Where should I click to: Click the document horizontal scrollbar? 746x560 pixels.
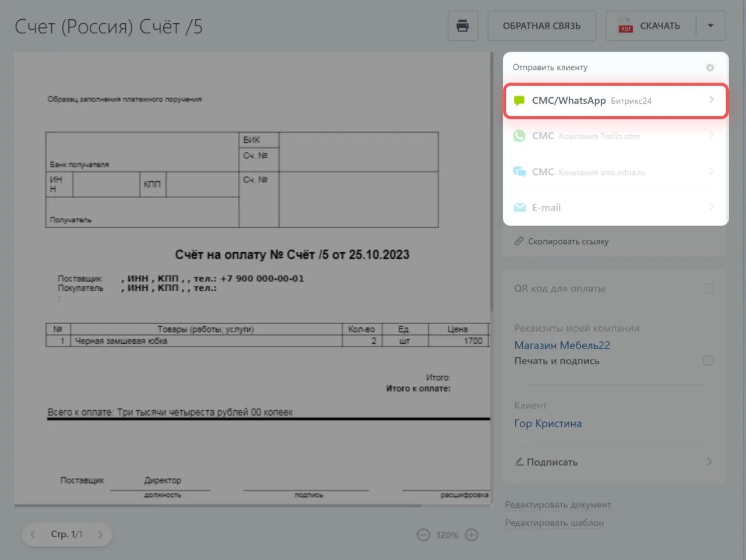[x=219, y=505]
